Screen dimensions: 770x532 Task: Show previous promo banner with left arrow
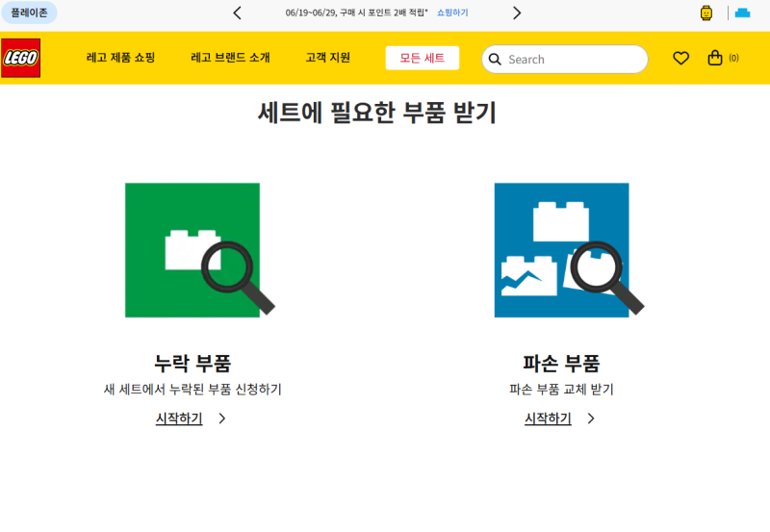(x=237, y=13)
